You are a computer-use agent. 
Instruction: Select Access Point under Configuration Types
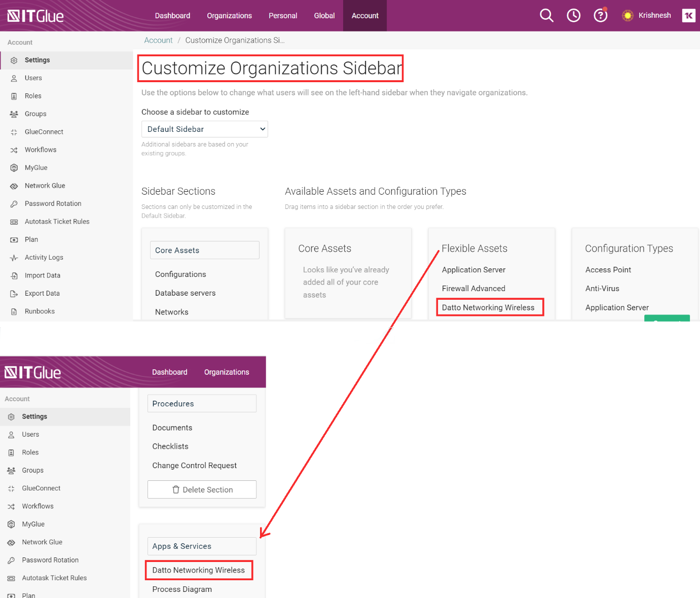click(x=608, y=270)
